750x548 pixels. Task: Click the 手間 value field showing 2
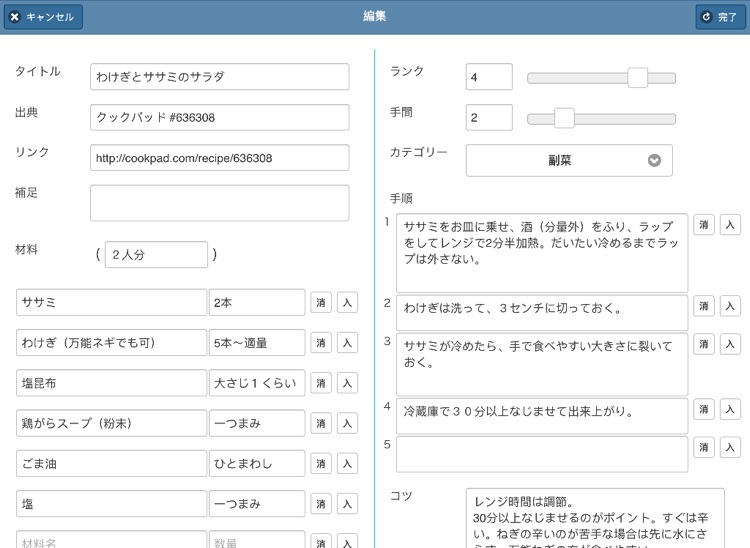pyautogui.click(x=489, y=118)
